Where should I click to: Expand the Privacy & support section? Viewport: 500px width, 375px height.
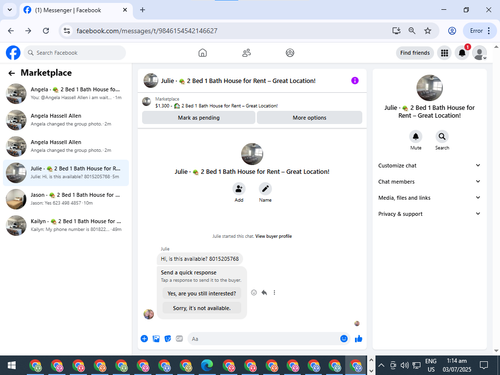429,214
